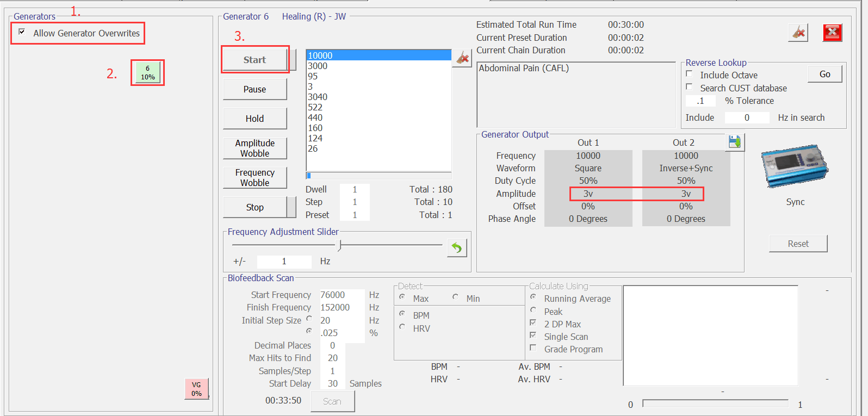The width and height of the screenshot is (868, 416).
Task: Click the Scan button
Action: (332, 401)
